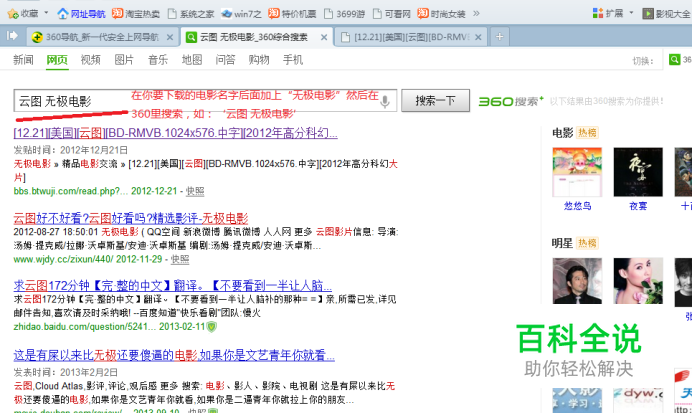Open the 收藏 favorites star icon
The width and height of the screenshot is (692, 413).
coord(13,14)
